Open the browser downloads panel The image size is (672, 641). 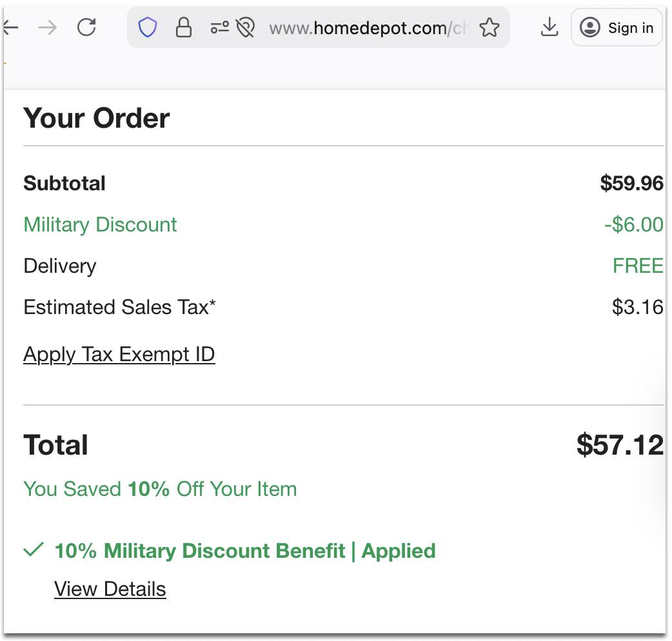click(549, 27)
